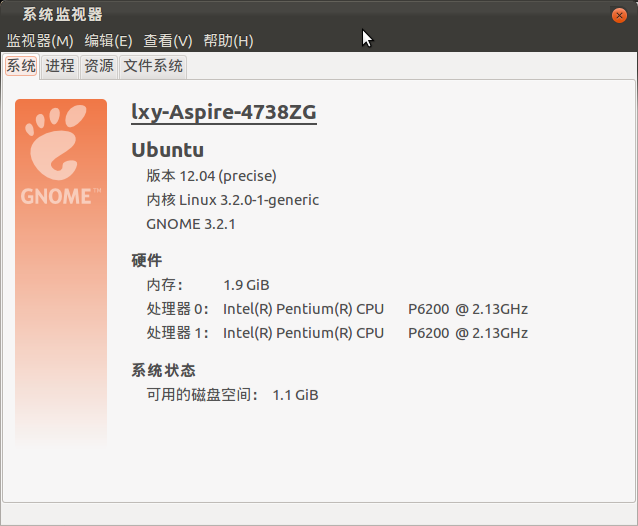638x526 pixels.
Task: Open the 监视器(M) menu
Action: [40, 41]
